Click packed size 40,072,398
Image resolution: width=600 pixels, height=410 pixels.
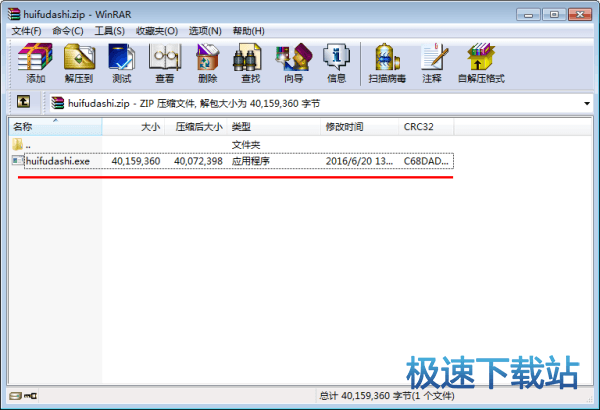[x=198, y=161]
